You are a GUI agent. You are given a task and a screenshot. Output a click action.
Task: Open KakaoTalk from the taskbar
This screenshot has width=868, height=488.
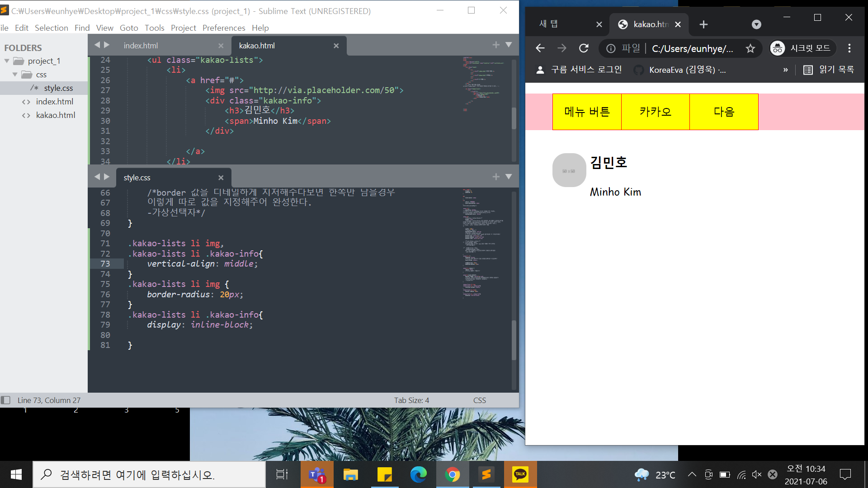point(520,474)
